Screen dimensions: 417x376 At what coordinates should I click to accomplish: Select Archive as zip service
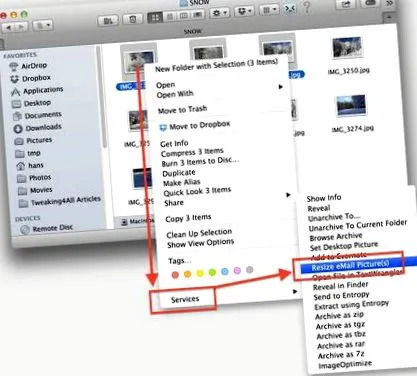coord(340,315)
